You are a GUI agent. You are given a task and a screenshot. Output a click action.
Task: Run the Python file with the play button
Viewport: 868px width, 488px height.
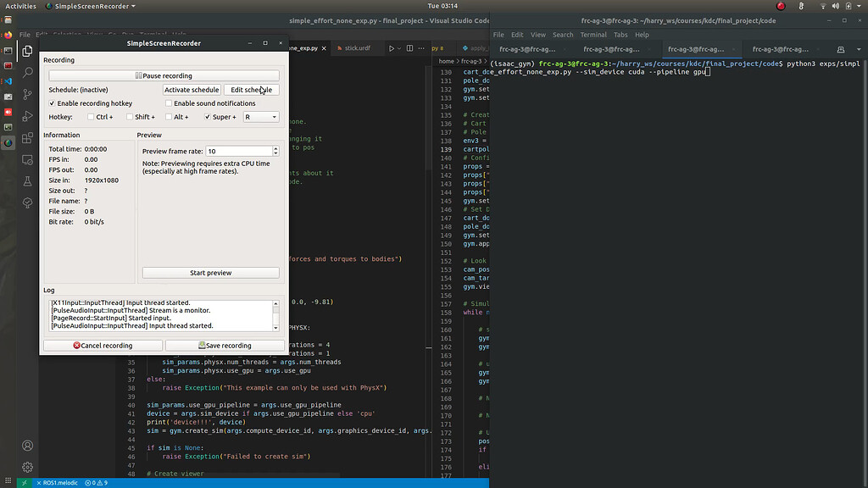click(392, 48)
